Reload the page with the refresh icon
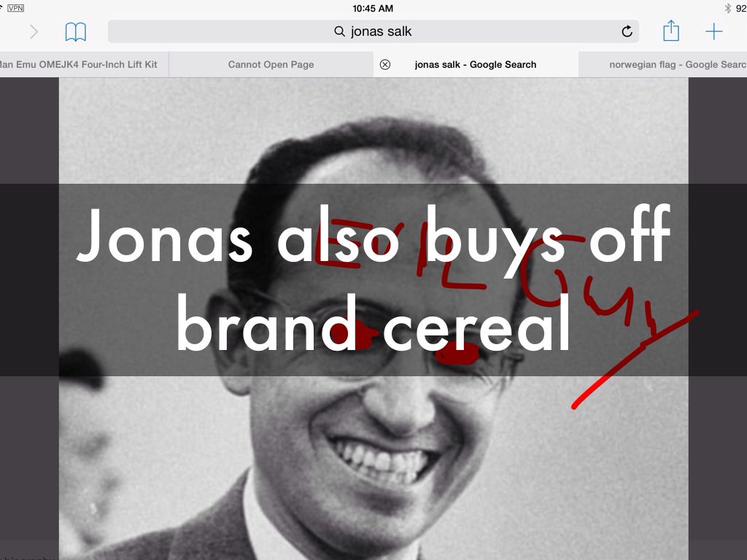The image size is (747, 560). point(627,31)
